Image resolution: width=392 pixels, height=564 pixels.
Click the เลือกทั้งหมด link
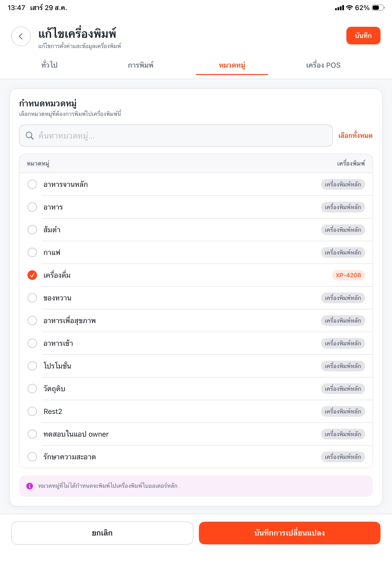(x=355, y=136)
